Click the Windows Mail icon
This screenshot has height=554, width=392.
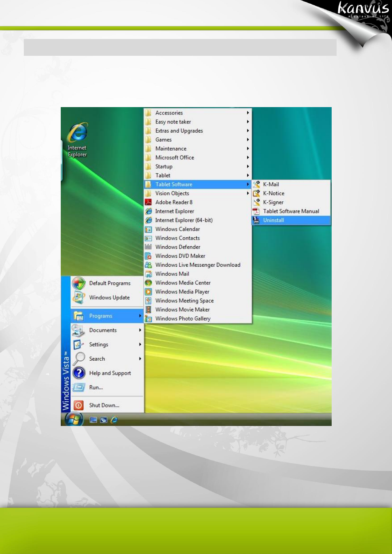[x=148, y=274]
